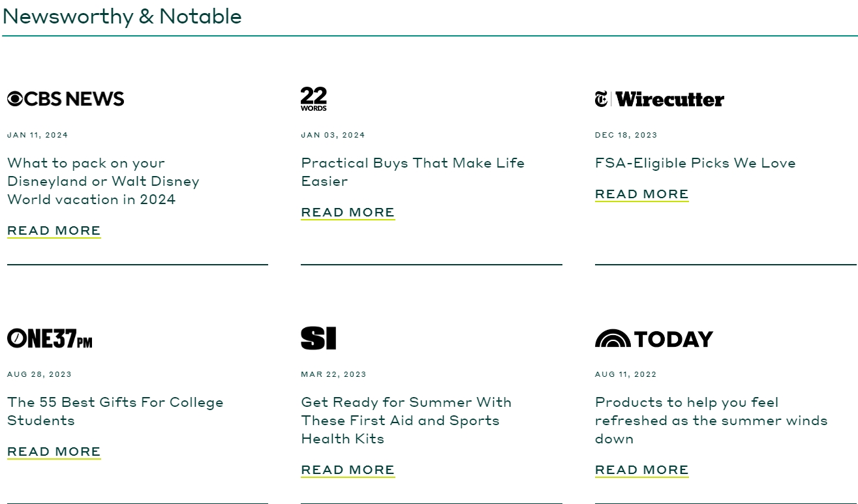Select the Products to help you feel refreshed headline
The width and height of the screenshot is (858, 504).
tap(711, 421)
